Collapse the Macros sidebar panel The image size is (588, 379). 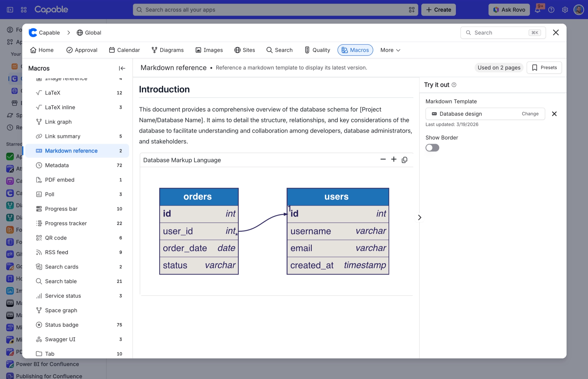[x=122, y=68]
